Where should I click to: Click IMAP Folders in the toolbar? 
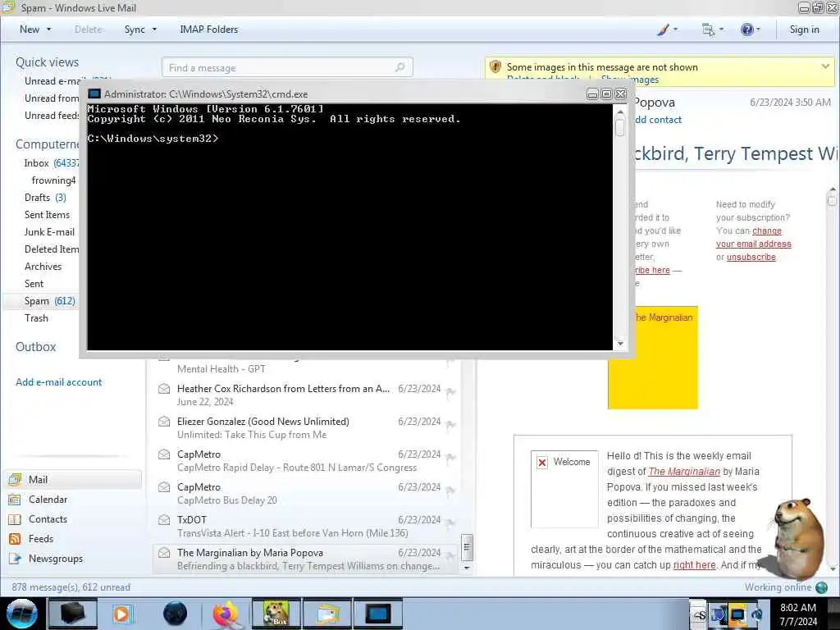point(209,30)
